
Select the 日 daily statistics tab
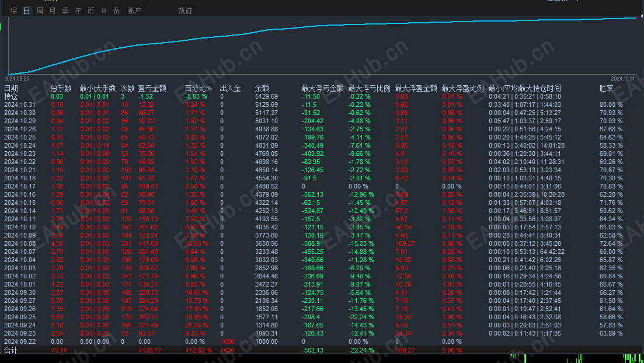27,11
